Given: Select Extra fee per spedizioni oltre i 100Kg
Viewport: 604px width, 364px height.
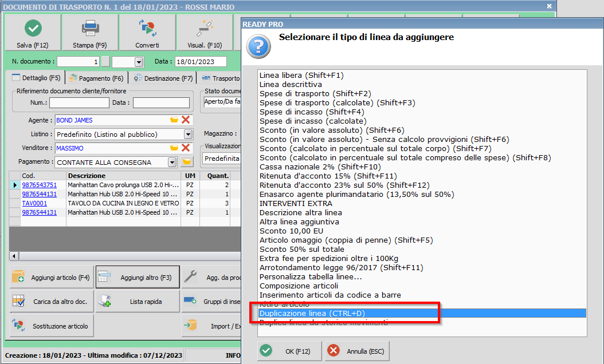Looking at the screenshot, I should [329, 259].
